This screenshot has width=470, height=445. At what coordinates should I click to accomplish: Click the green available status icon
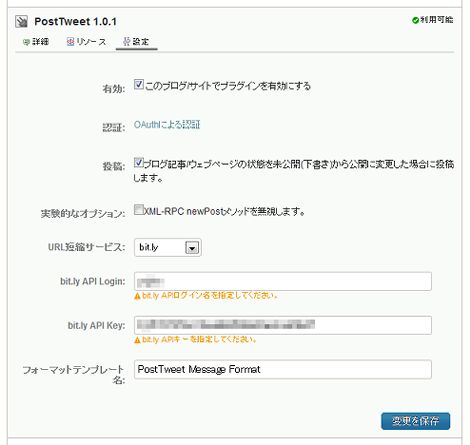[415, 20]
